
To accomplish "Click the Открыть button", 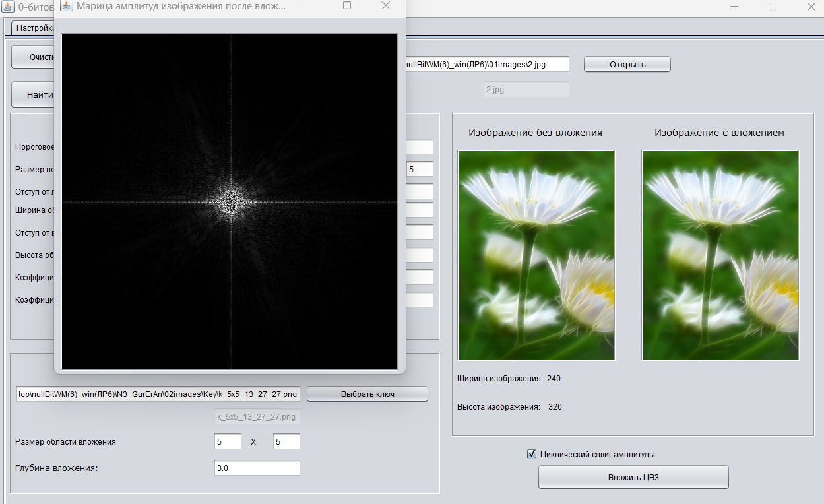I will click(x=627, y=64).
